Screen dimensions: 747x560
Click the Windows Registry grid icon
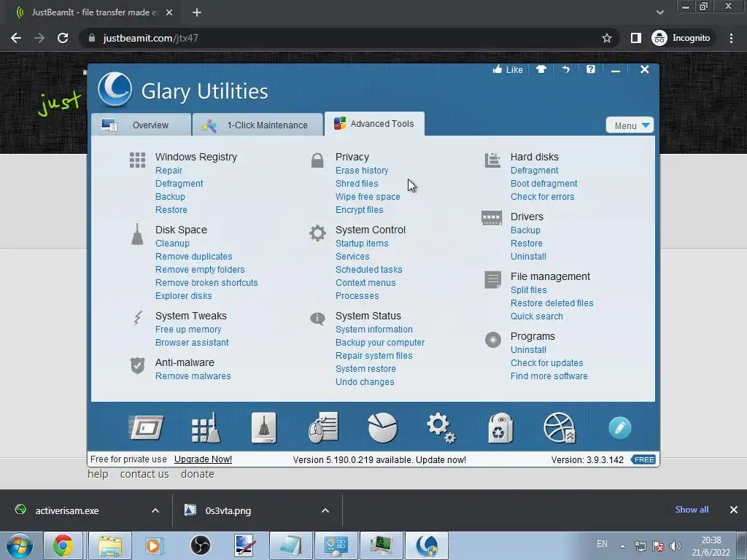[137, 160]
